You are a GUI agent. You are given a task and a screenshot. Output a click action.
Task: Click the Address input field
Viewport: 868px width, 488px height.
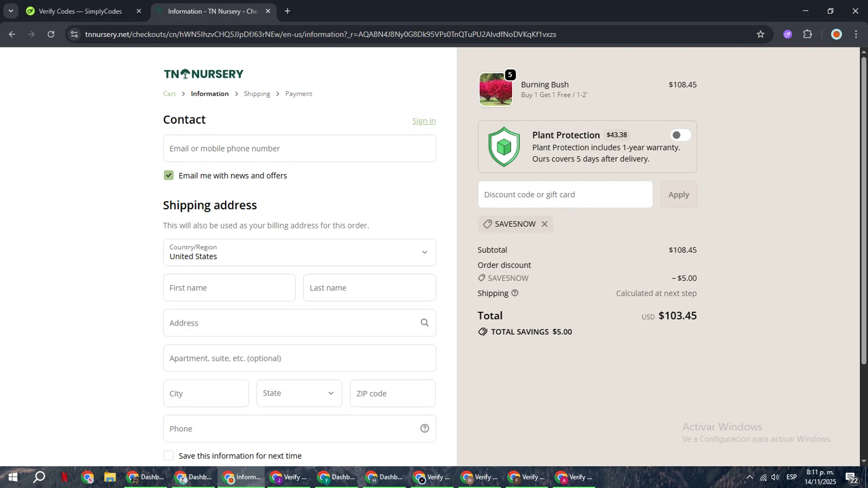click(299, 323)
